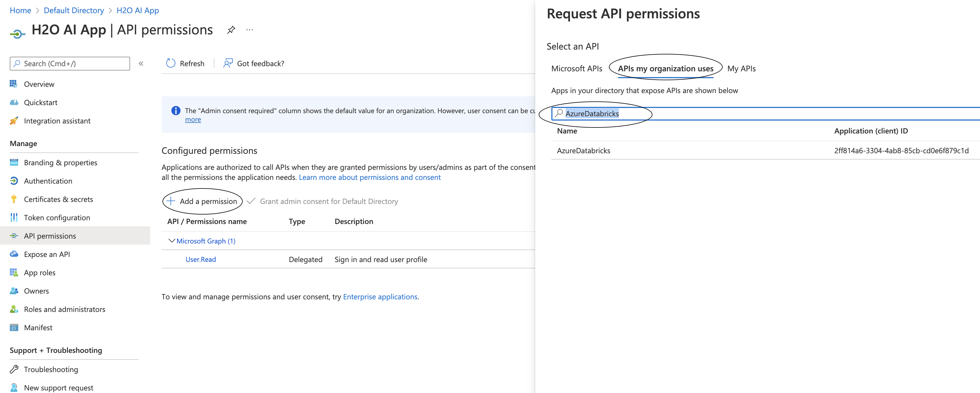Click the Quickstart cloud icon
Screen dimensions: 980x393
click(x=14, y=102)
